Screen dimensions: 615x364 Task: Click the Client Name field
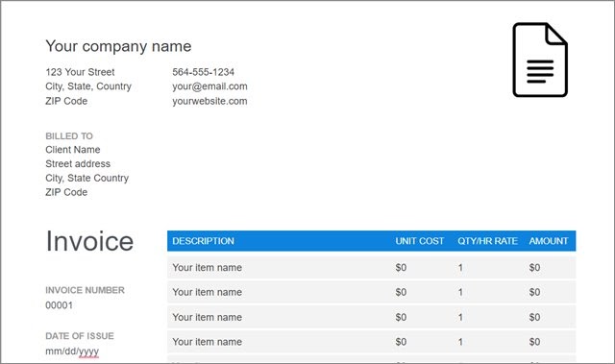[x=73, y=150]
